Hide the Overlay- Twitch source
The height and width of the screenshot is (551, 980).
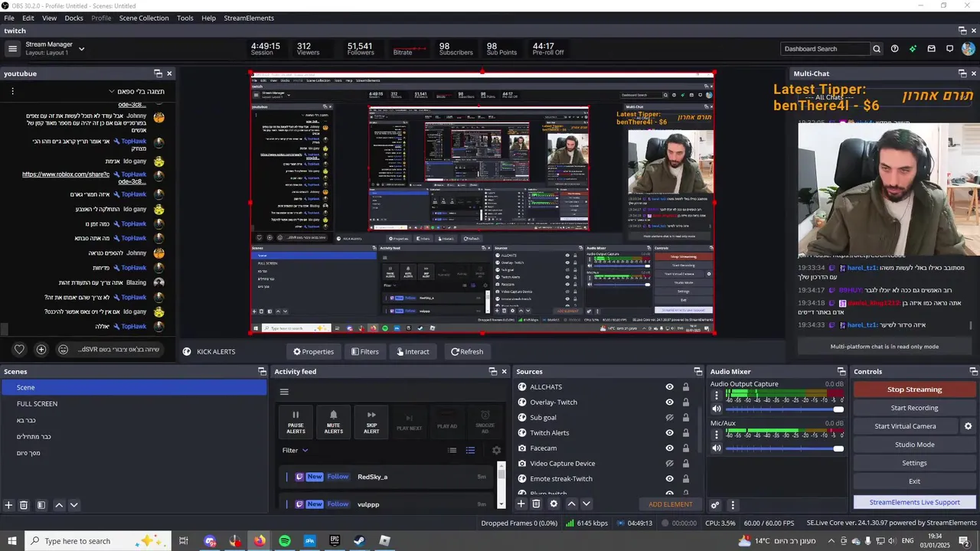pos(670,403)
